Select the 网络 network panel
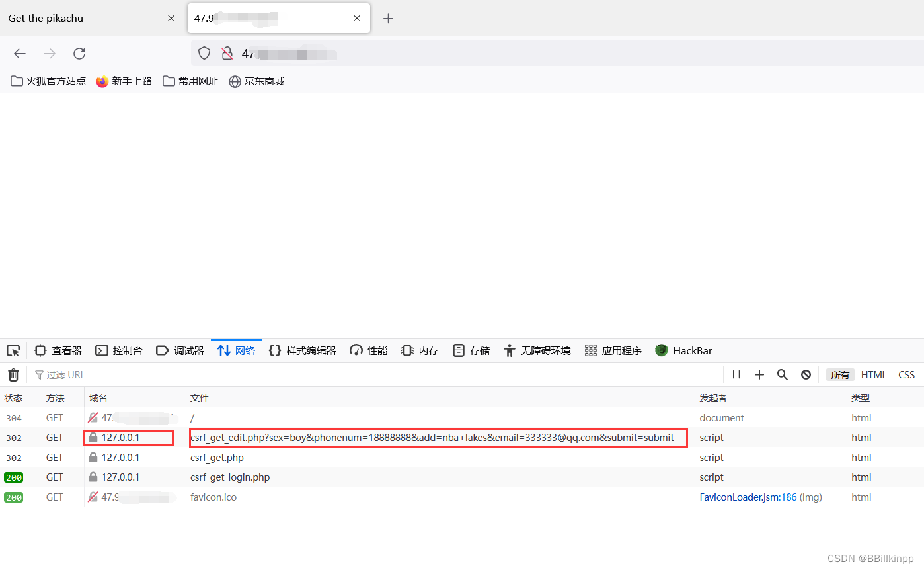924x570 pixels. click(x=236, y=350)
